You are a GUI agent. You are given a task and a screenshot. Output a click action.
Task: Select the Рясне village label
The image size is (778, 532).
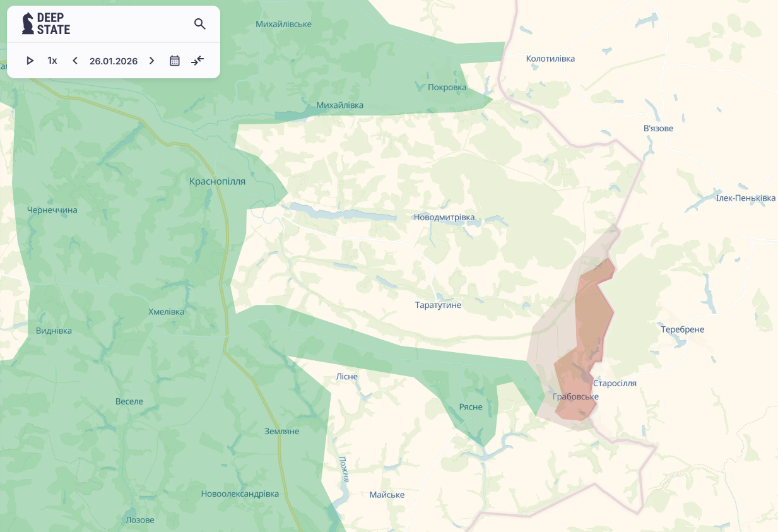(471, 407)
